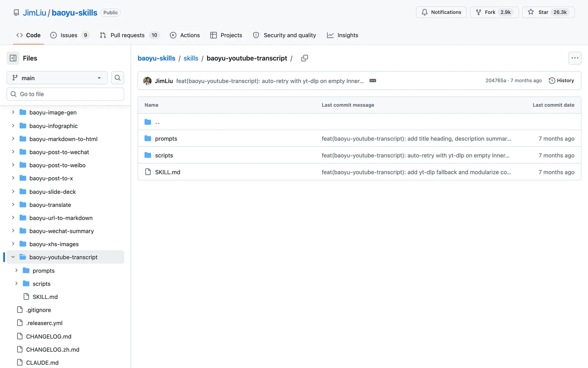Image resolution: width=588 pixels, height=368 pixels.
Task: Open the Issues tab
Action: (69, 35)
